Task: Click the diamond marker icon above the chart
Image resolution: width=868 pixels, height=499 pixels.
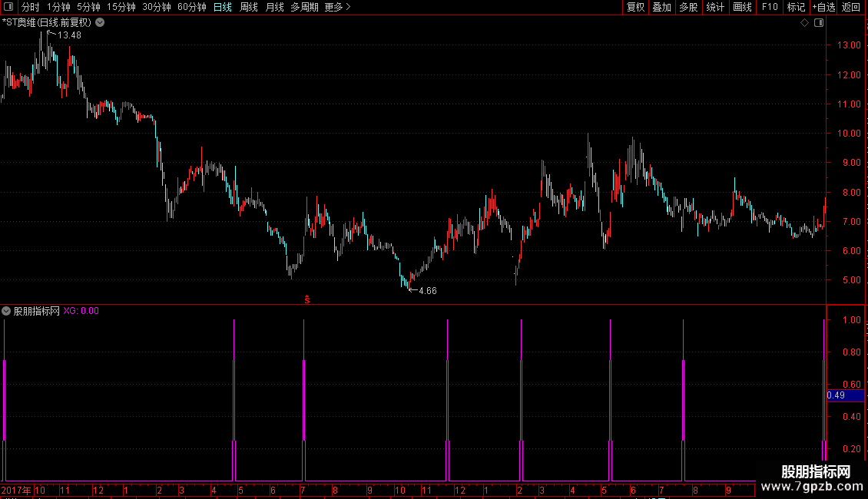Action: coord(805,23)
